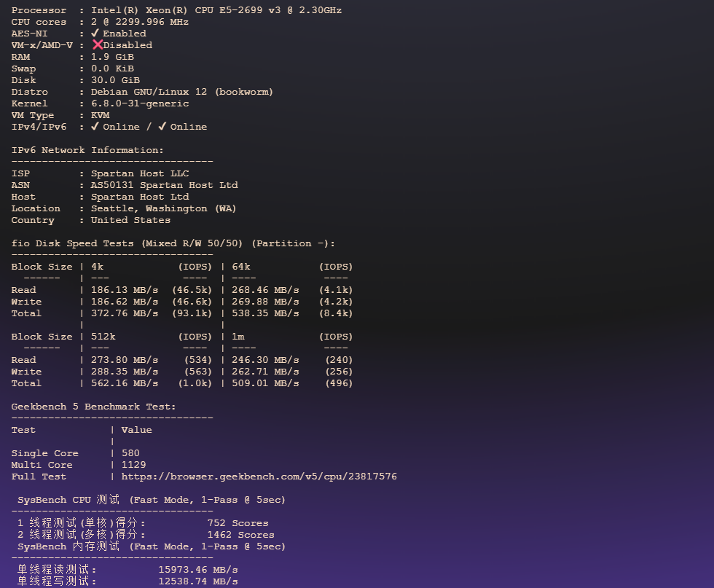Screen dimensions: 714x588
Task: Click the AES-NI enabled checkmark icon
Action: (x=95, y=34)
